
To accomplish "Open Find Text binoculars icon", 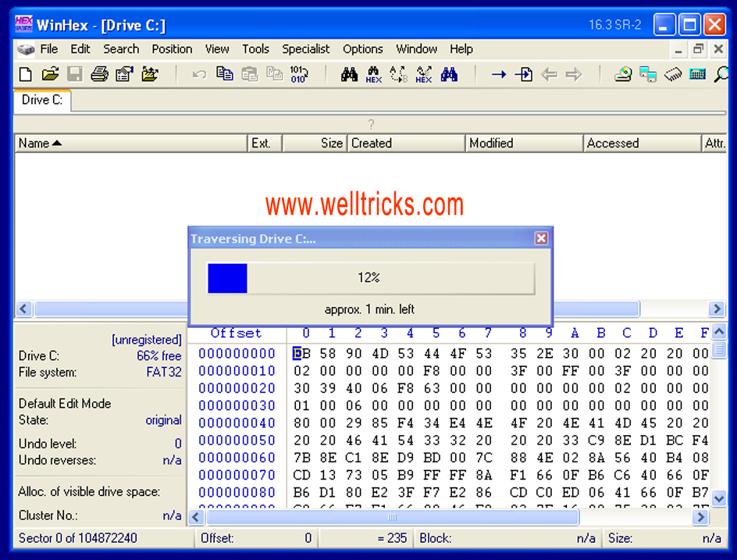I will tap(349, 74).
